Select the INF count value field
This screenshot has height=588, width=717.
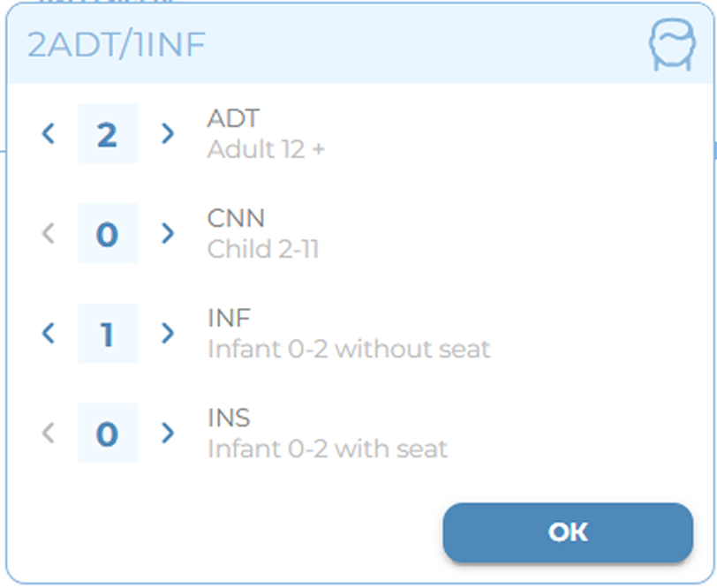pos(108,334)
